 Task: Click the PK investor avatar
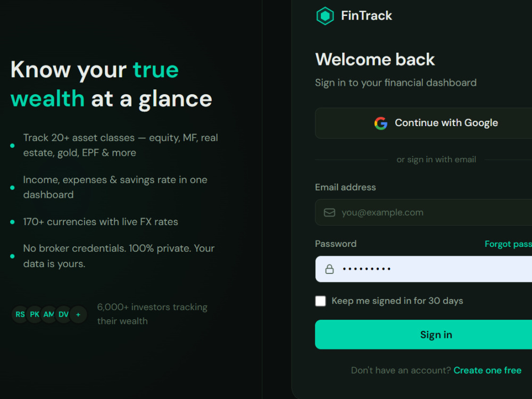[35, 314]
